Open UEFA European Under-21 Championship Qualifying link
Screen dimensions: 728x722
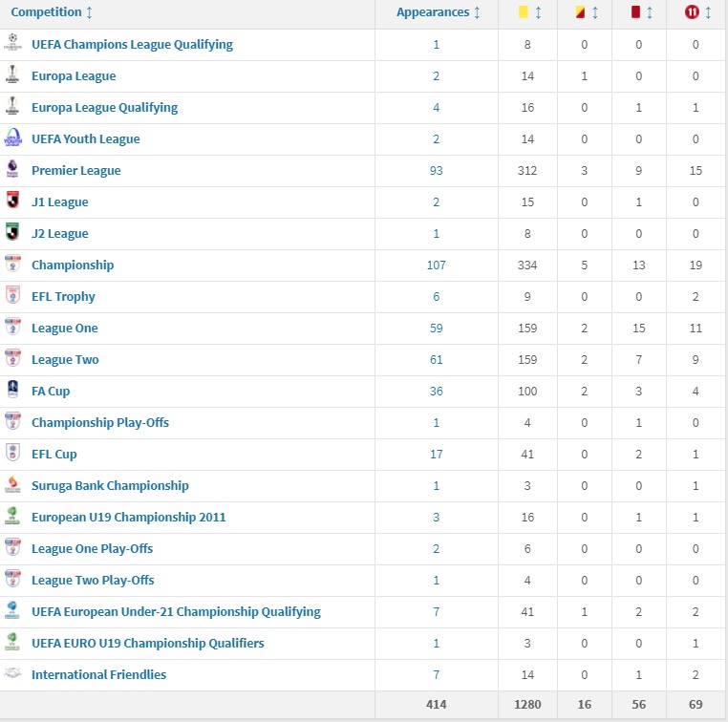(176, 612)
